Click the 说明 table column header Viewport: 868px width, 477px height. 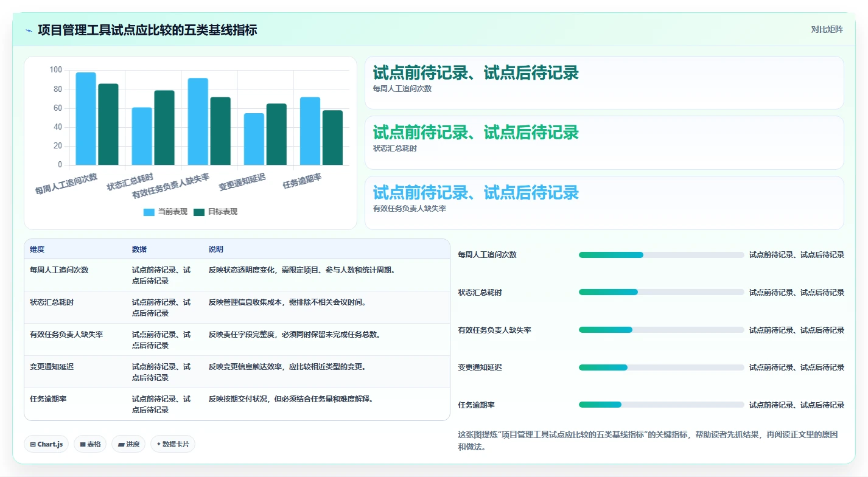[216, 249]
